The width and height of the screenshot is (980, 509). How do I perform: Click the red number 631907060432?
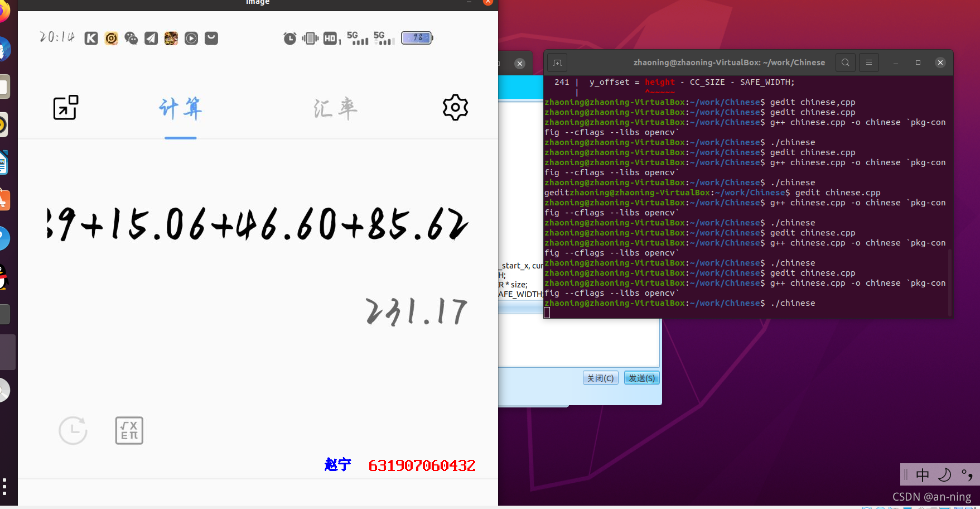(x=422, y=465)
